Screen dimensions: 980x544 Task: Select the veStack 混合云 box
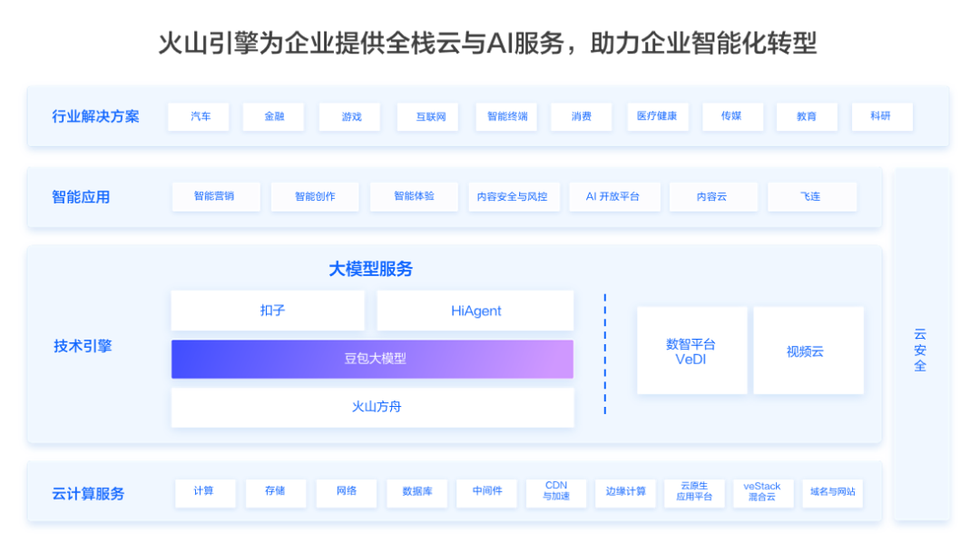pos(762,492)
